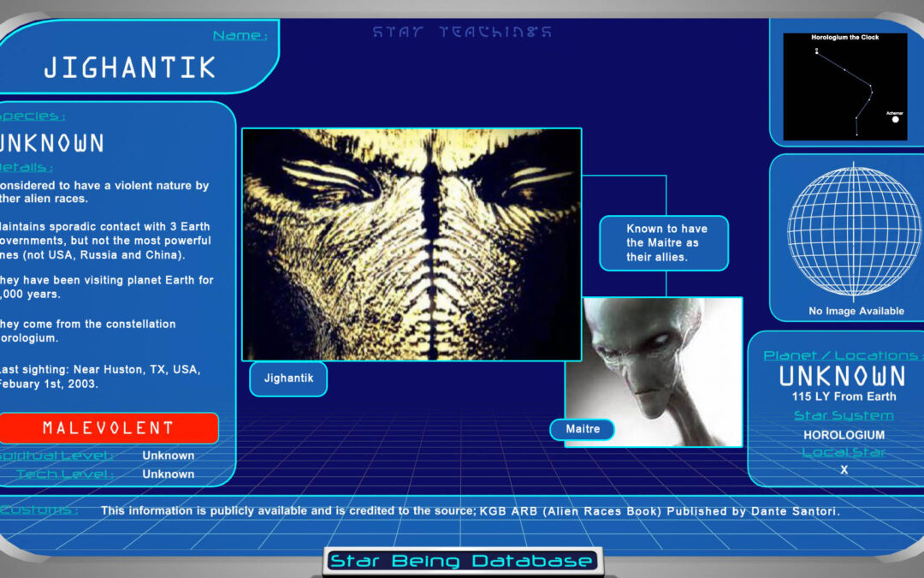Click the Customs label at bottom
This screenshot has height=578, width=924.
point(39,510)
